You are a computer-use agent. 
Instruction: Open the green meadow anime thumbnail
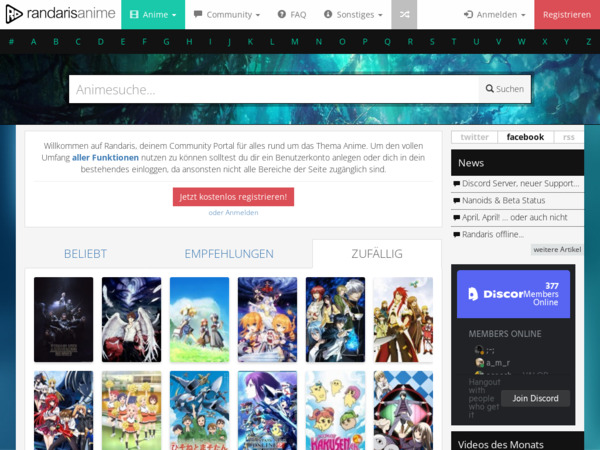point(199,320)
